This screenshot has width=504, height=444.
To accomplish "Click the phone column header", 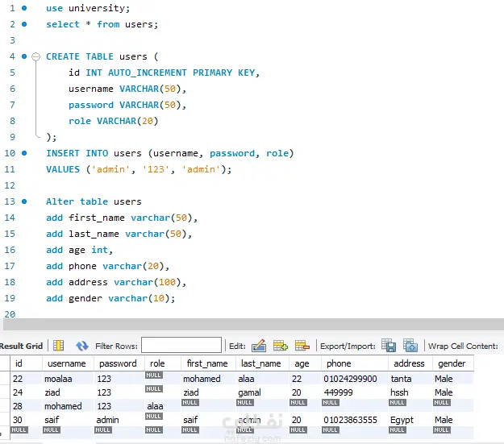I will 355,363.
